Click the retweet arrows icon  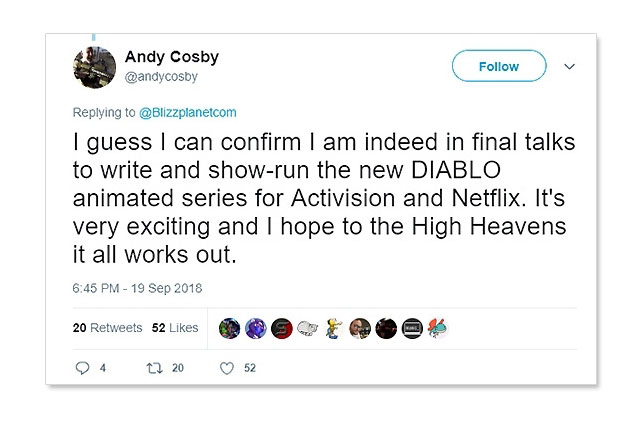(x=155, y=368)
